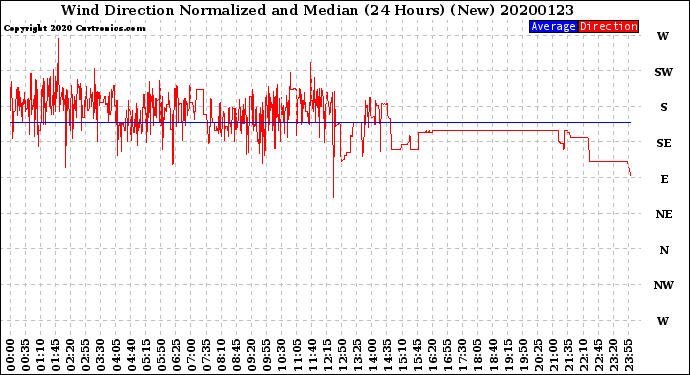
Task: Click the 14:00 time axis label
Action: click(x=372, y=355)
